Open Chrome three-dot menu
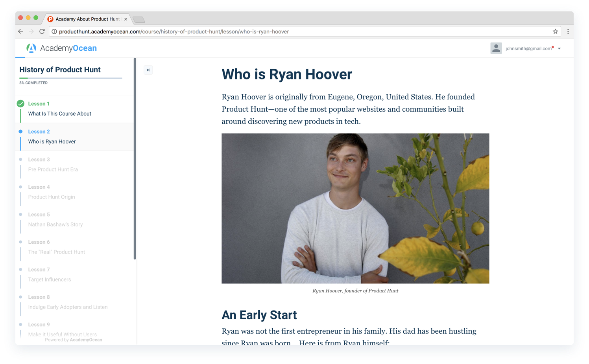 (568, 31)
